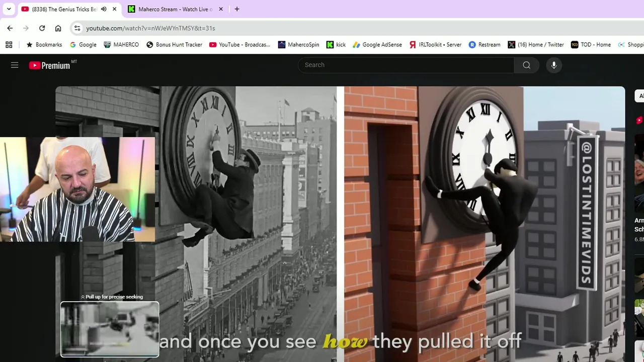Close The Genius Tricks YouTube tab
Screen dimensions: 644x362
point(114,9)
